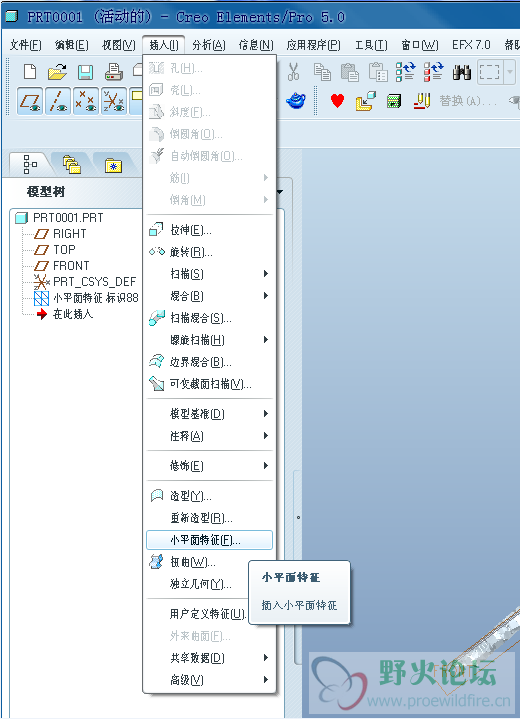Click the red heart icon

click(337, 100)
